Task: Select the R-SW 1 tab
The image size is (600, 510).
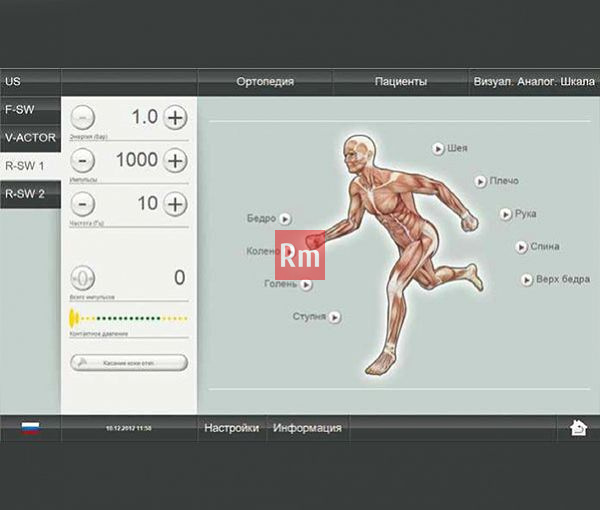Action: pyautogui.click(x=30, y=166)
